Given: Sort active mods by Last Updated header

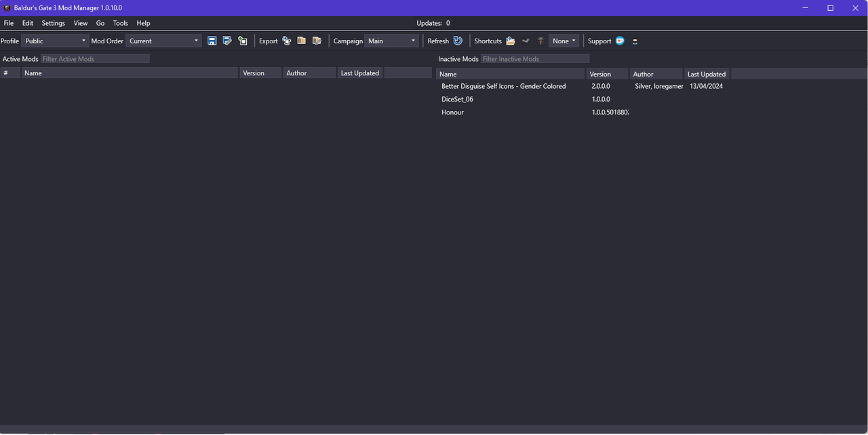Looking at the screenshot, I should click(x=360, y=73).
